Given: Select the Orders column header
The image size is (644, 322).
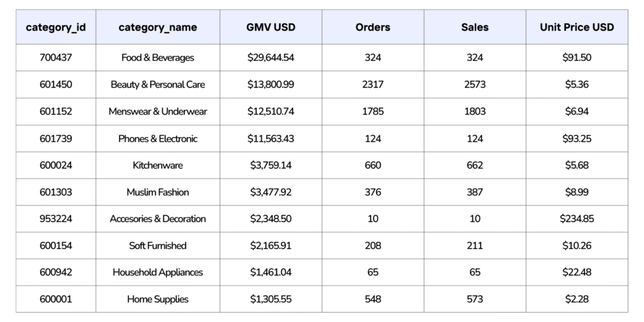Looking at the screenshot, I should coord(373,27).
